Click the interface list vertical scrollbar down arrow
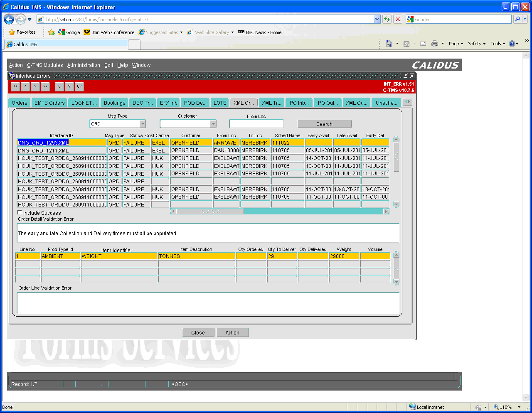 [x=396, y=204]
